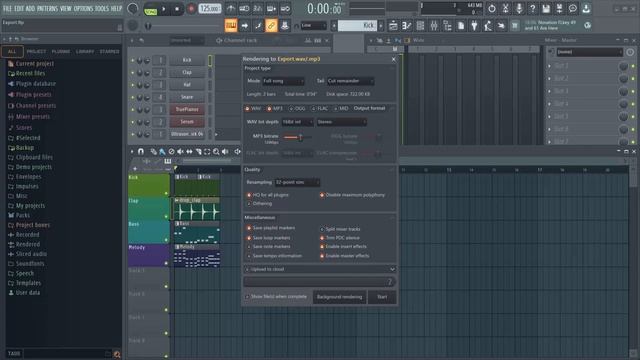
Task: Click the microphone recording icon
Action: (519, 8)
